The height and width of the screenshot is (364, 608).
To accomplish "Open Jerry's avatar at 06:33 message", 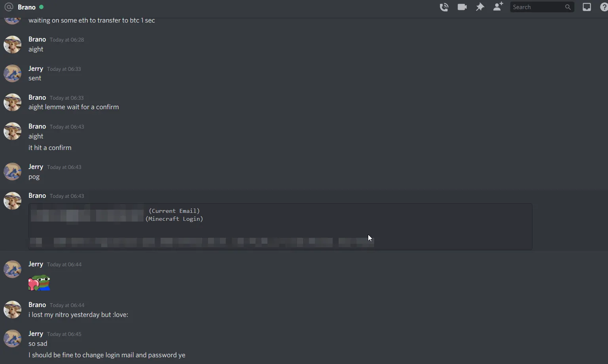I will click(12, 74).
